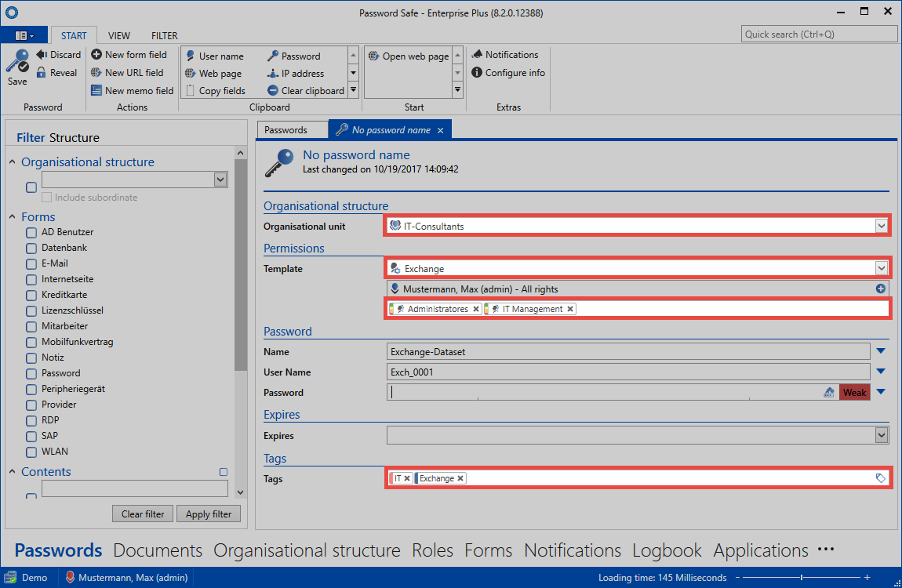This screenshot has height=588, width=902.
Task: Open Organisational unit dropdown
Action: (x=882, y=226)
